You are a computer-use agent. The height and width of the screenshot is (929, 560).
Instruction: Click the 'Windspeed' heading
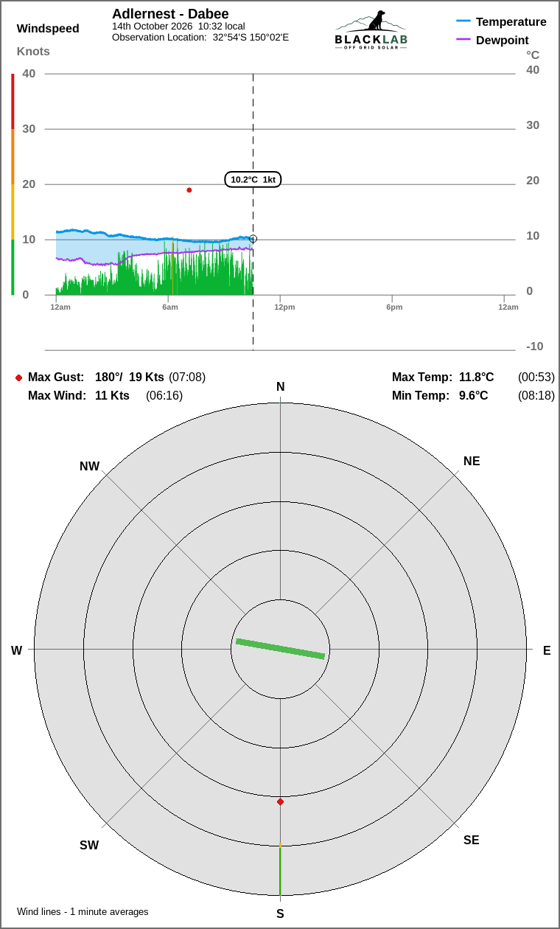pos(48,29)
